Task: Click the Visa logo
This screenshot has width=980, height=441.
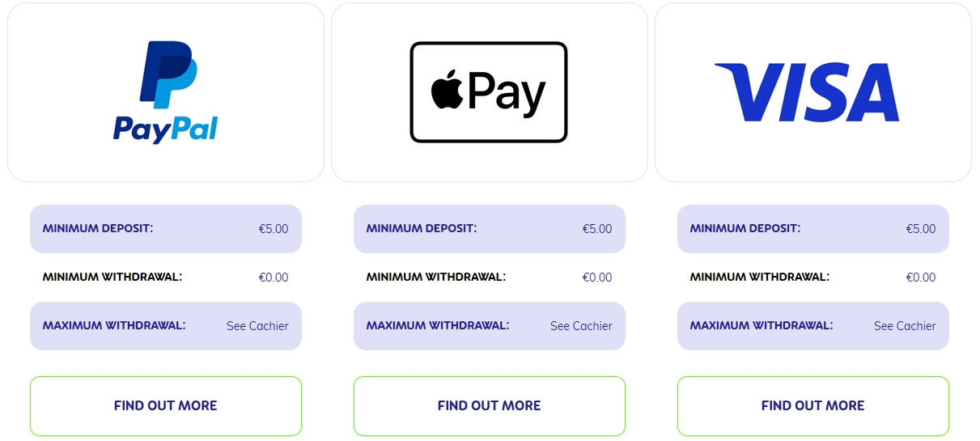Action: coord(807,92)
